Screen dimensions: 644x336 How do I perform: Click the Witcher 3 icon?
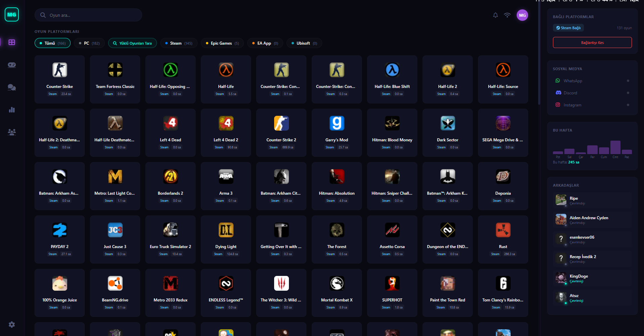(282, 283)
